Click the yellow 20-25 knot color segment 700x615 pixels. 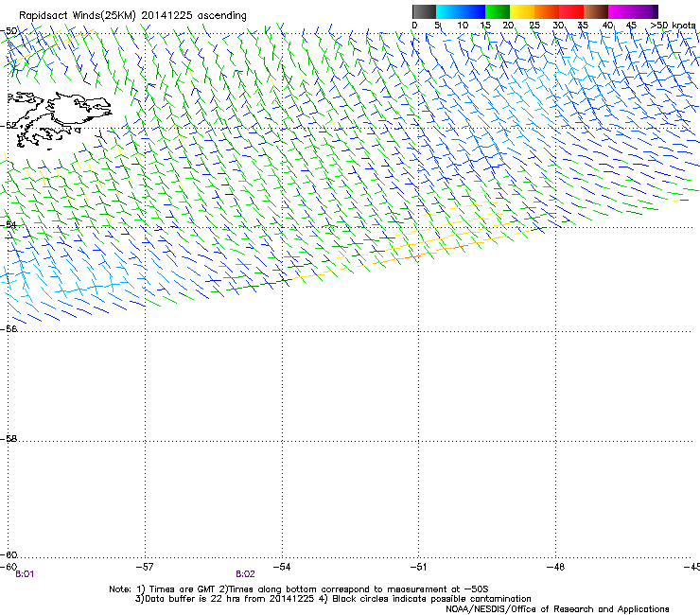click(522, 11)
